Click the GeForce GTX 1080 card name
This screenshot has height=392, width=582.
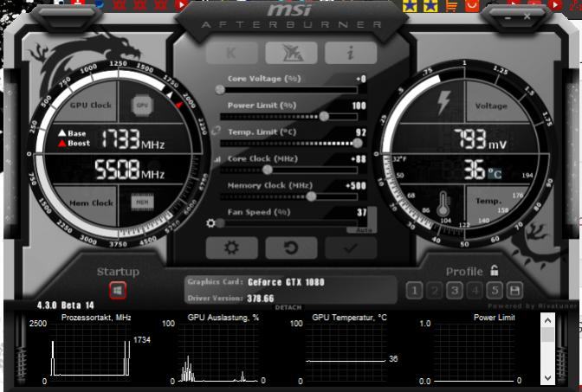point(286,282)
